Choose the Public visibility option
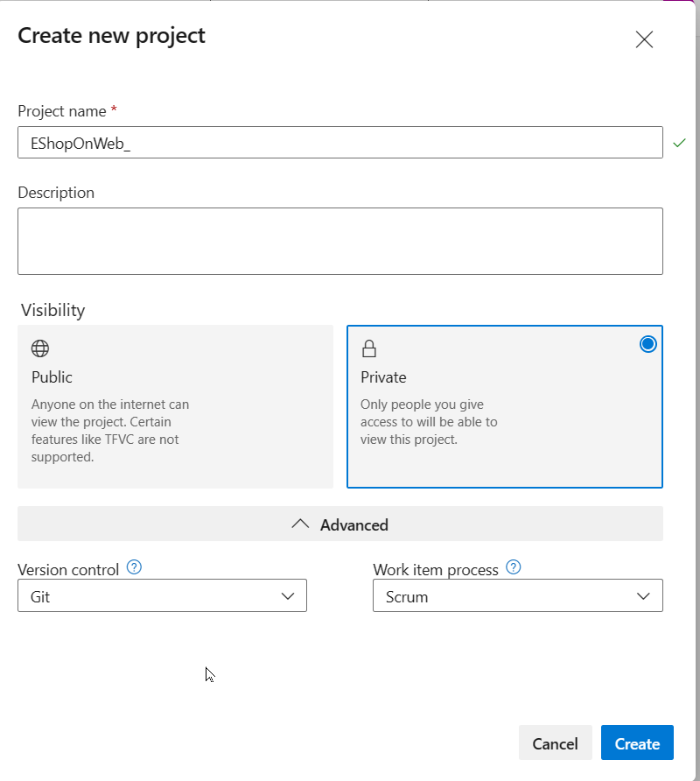The width and height of the screenshot is (700, 781). pos(175,407)
